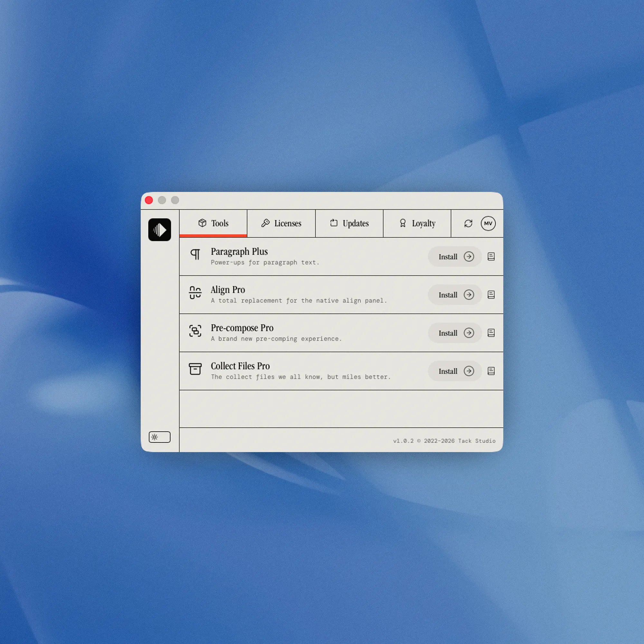Install Collect Files Pro
The image size is (644, 644).
(x=455, y=371)
